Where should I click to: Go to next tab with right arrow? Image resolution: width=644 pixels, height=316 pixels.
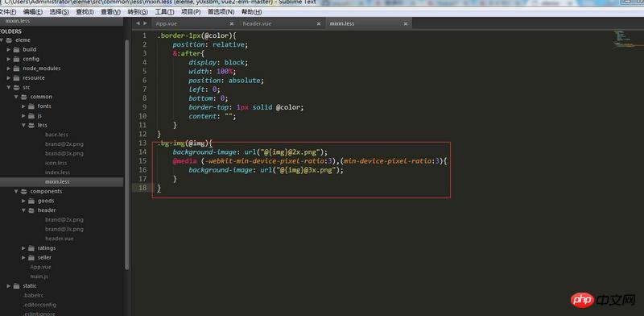[x=145, y=23]
